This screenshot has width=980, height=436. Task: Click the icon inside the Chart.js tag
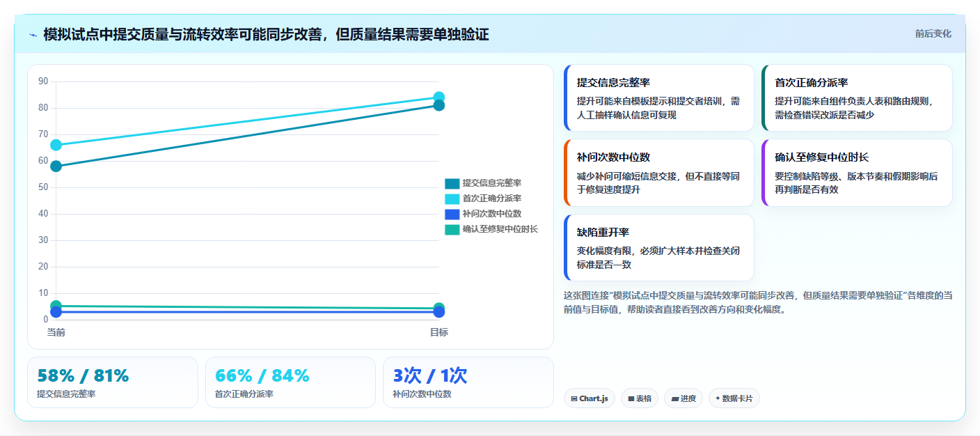[574, 399]
